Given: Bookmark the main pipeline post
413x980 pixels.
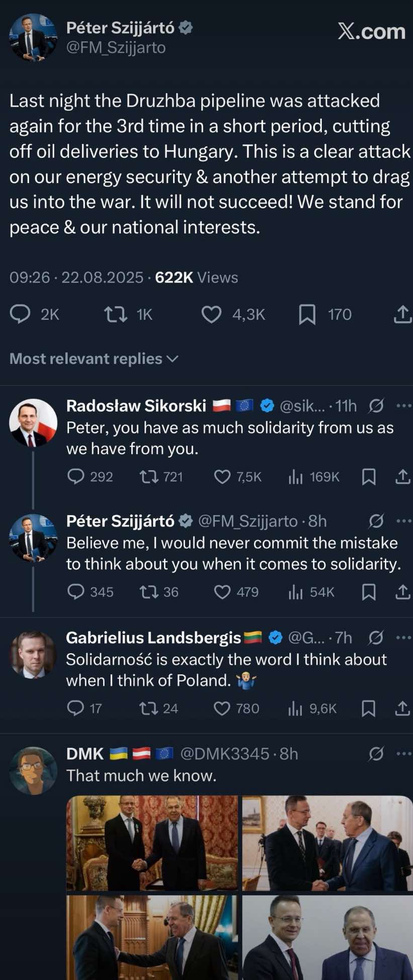Looking at the screenshot, I should point(307,314).
